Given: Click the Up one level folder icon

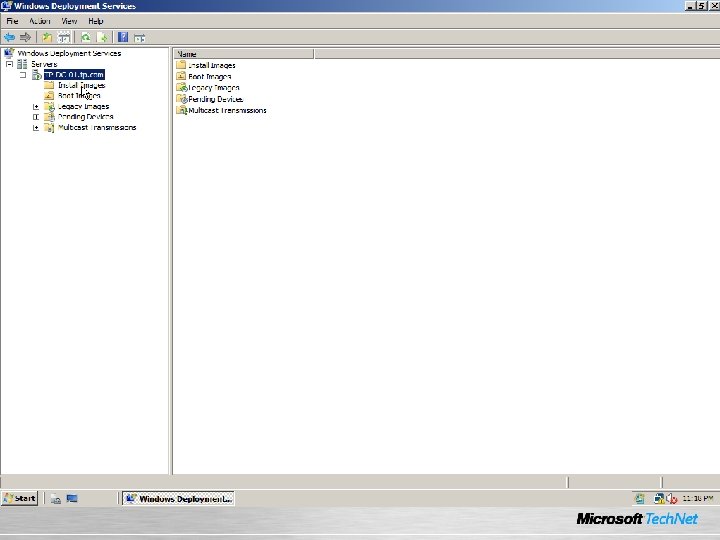Looking at the screenshot, I should tap(46, 38).
